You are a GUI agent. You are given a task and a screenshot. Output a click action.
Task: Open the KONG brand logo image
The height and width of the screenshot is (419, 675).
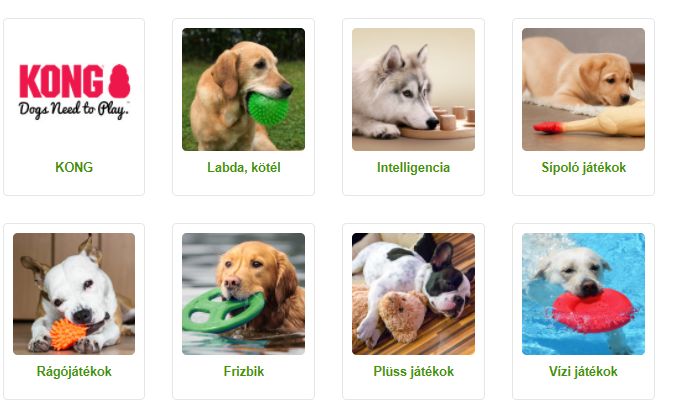click(74, 91)
